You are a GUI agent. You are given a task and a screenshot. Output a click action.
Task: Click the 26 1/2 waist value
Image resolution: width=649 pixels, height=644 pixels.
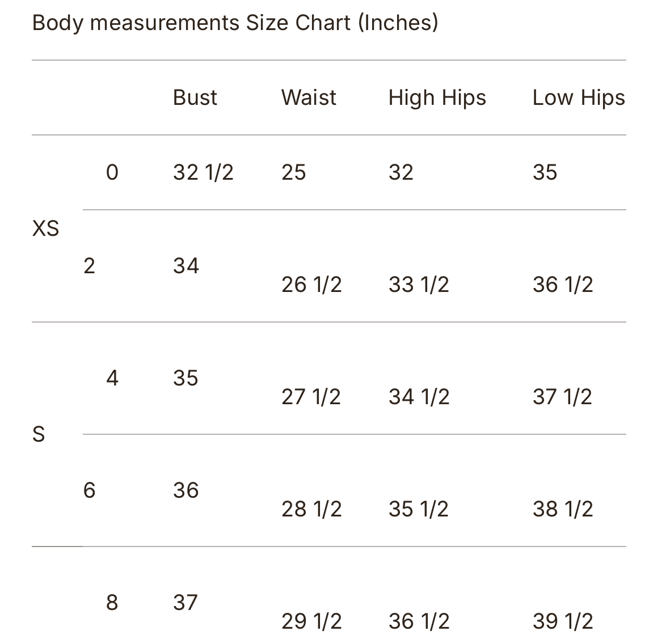(311, 285)
